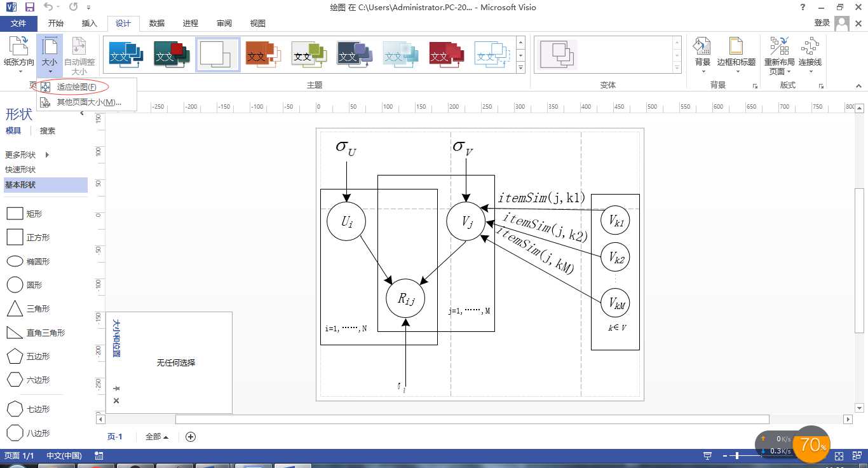Select the 八边形 octagon shape
Image resolution: width=868 pixels, height=468 pixels.
tap(28, 433)
